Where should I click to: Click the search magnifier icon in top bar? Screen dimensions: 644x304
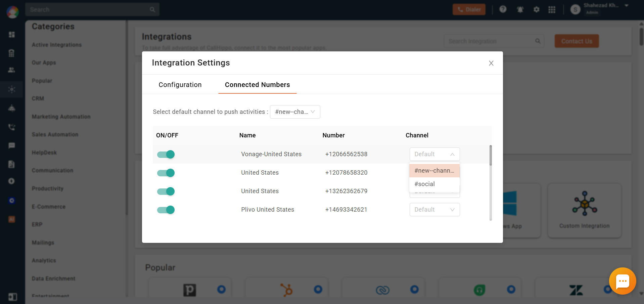click(x=152, y=9)
